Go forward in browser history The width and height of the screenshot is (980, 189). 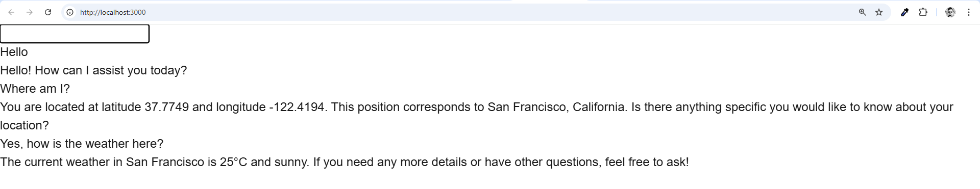click(x=30, y=12)
